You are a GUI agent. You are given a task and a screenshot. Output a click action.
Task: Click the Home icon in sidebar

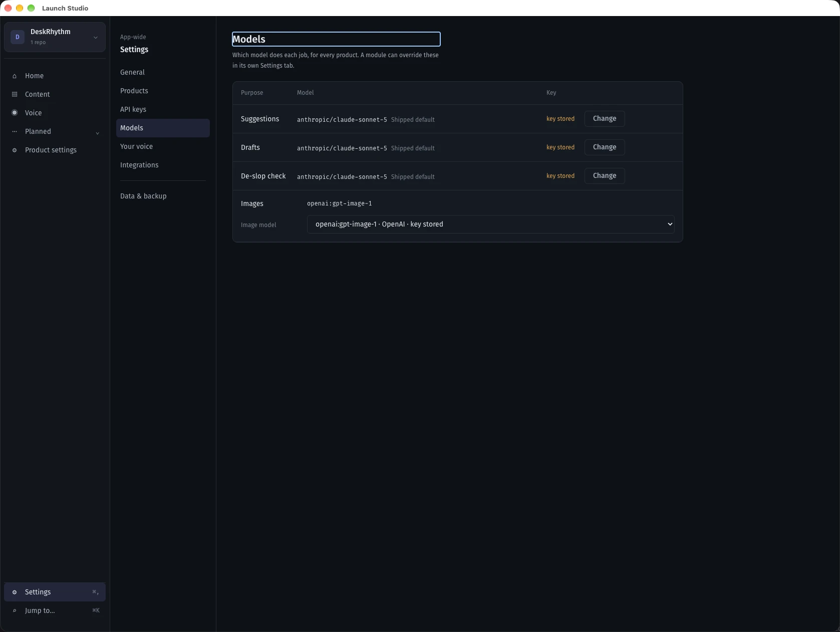(15, 76)
